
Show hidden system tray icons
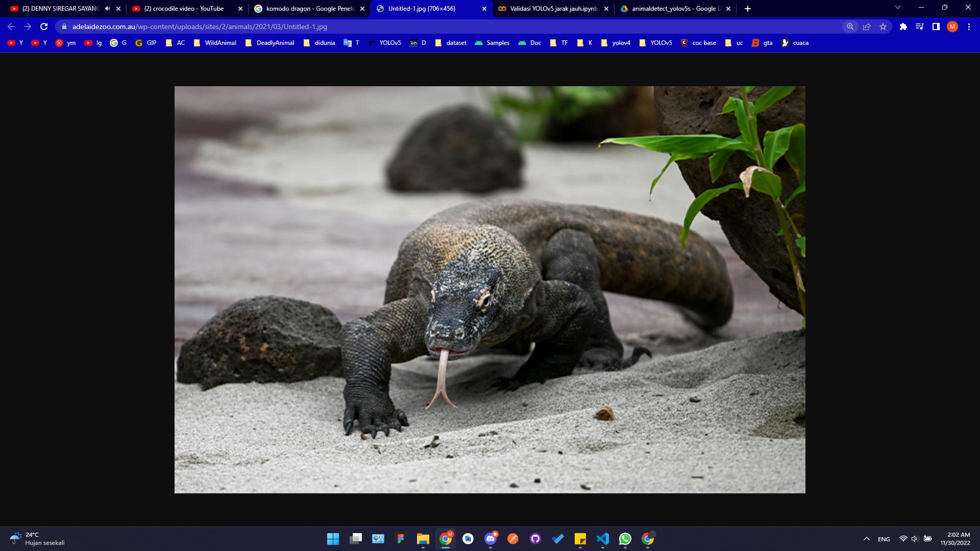tap(866, 539)
